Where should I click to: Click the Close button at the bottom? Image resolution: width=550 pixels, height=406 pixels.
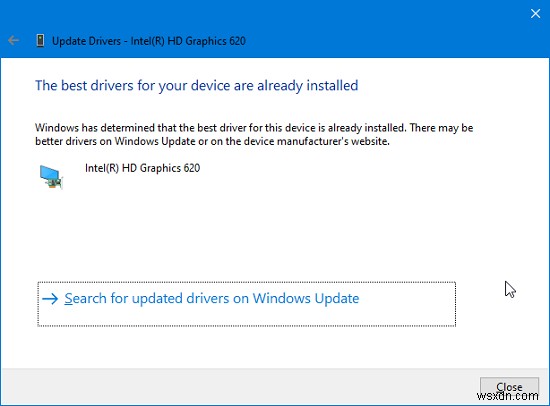point(509,387)
